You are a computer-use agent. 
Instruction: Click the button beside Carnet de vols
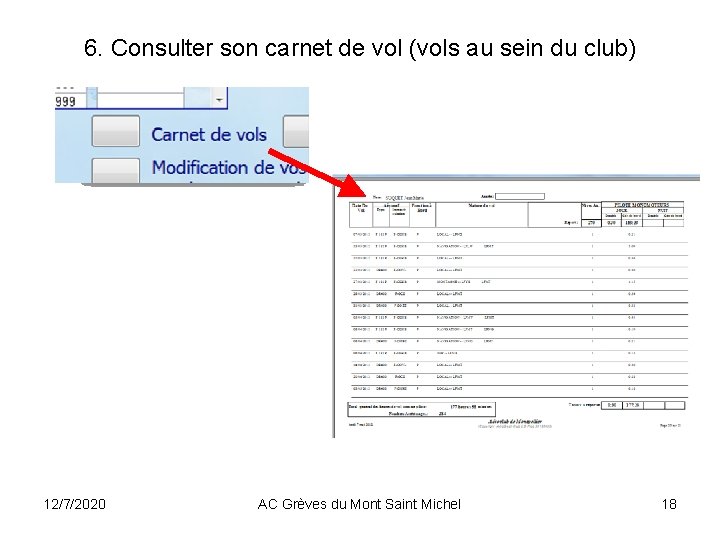pos(116,131)
